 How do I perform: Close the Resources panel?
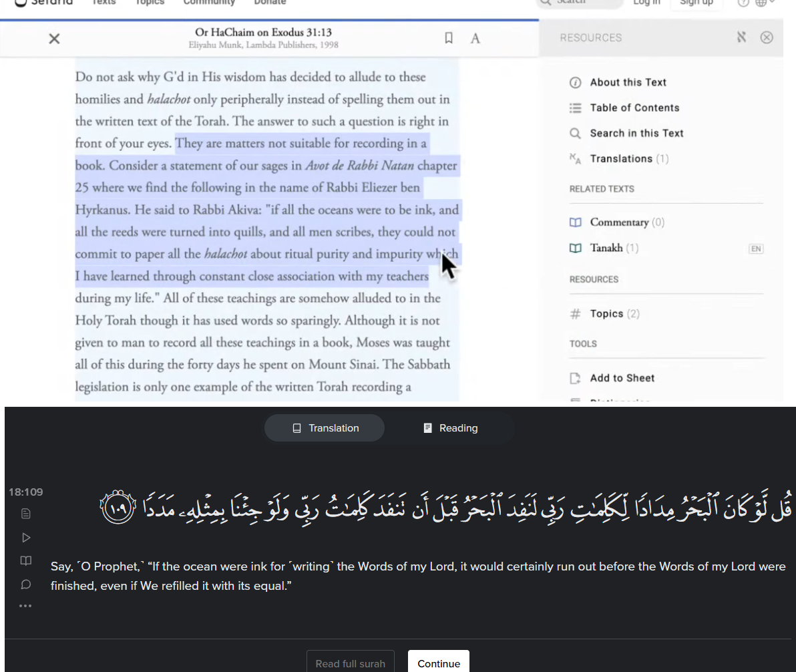(767, 37)
